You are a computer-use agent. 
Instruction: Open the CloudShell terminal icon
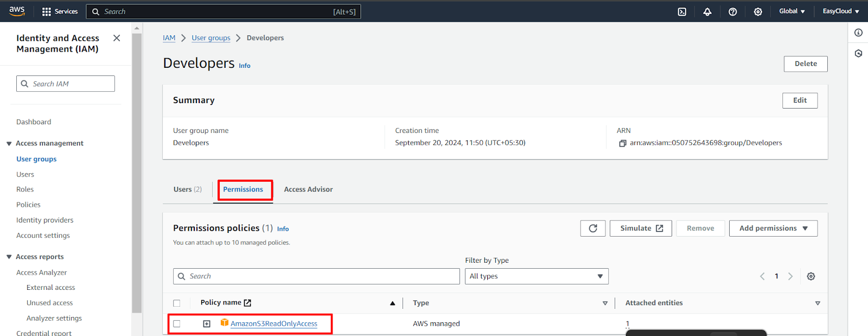(682, 11)
